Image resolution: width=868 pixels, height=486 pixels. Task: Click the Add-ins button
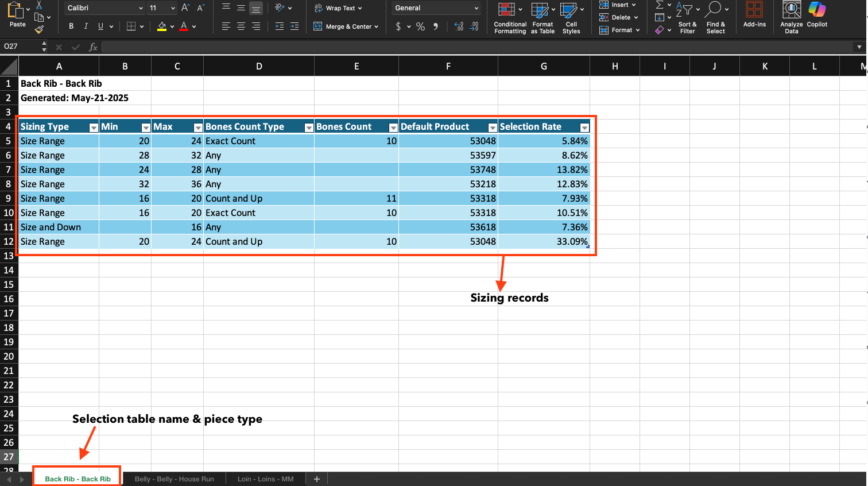754,15
